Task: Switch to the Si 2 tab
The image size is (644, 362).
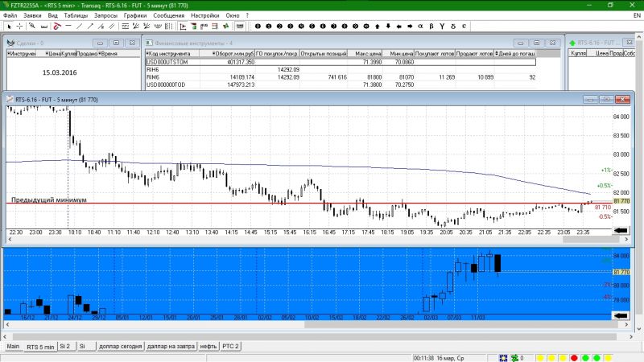Action: point(65,346)
